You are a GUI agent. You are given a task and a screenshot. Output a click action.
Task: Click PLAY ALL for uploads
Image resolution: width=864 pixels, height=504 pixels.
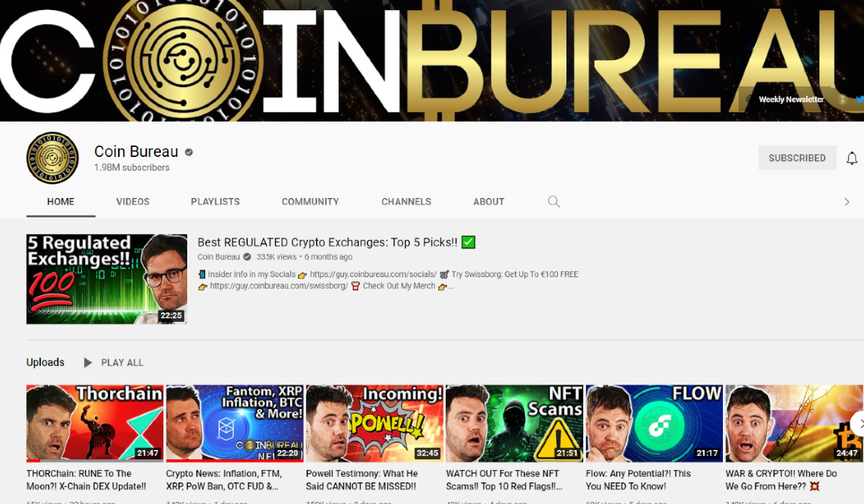pyautogui.click(x=122, y=362)
